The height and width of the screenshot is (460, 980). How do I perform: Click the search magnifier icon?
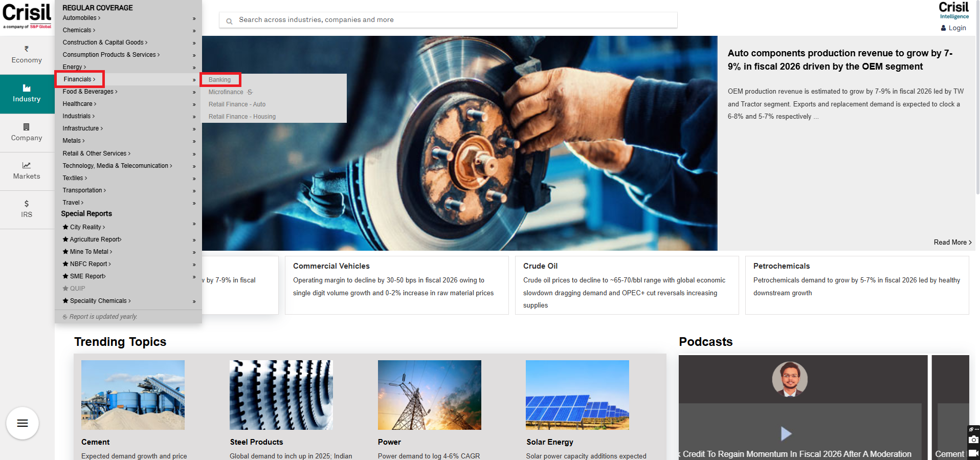click(229, 21)
